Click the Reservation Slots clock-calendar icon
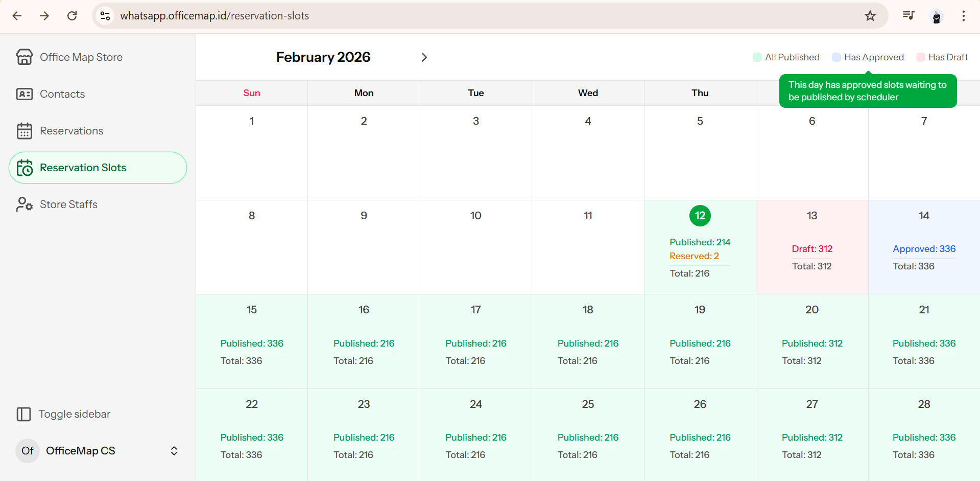The width and height of the screenshot is (980, 481). [x=24, y=168]
